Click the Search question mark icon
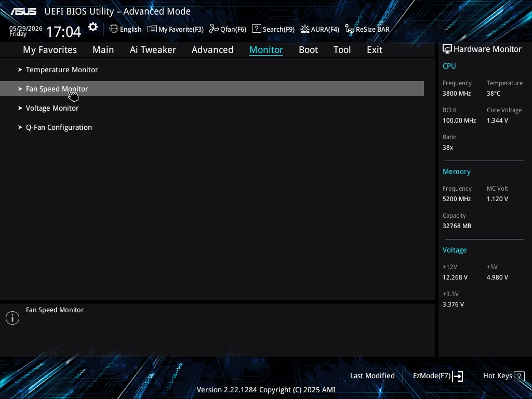 [257, 29]
